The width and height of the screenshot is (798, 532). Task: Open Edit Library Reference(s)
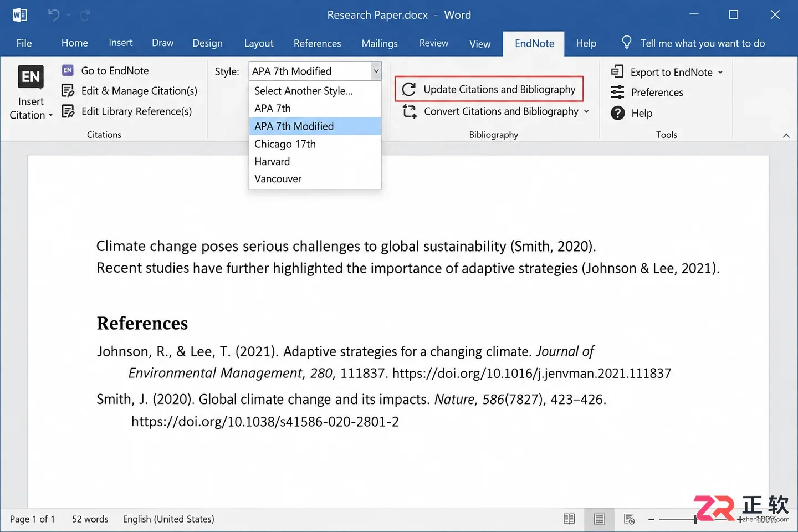[x=127, y=111]
